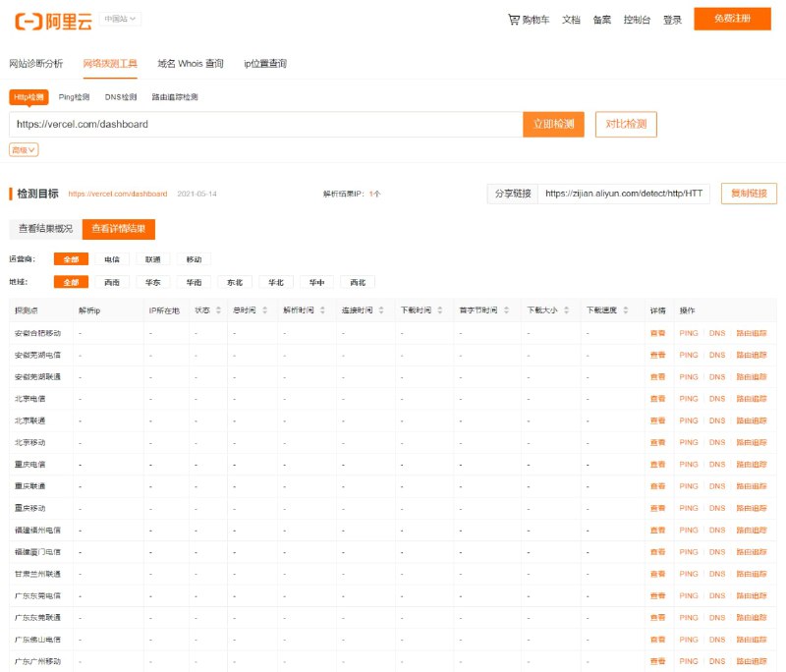Switch to the Ping检测 tab
786x672 pixels.
click(x=74, y=97)
